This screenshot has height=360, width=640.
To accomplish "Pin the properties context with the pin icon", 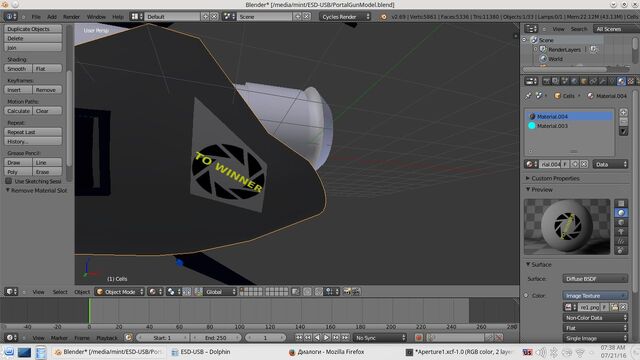I will [x=528, y=96].
